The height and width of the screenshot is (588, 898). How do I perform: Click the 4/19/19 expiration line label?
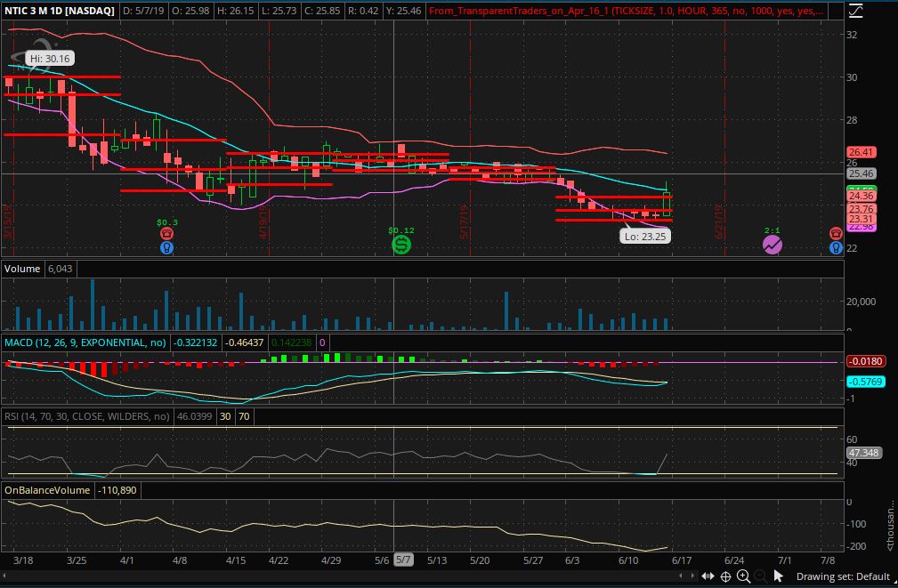pyautogui.click(x=263, y=221)
